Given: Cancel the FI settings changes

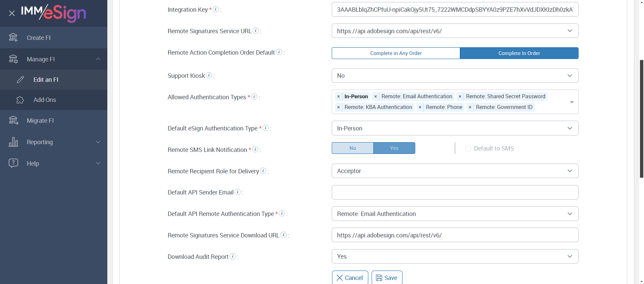Looking at the screenshot, I should coord(350,278).
